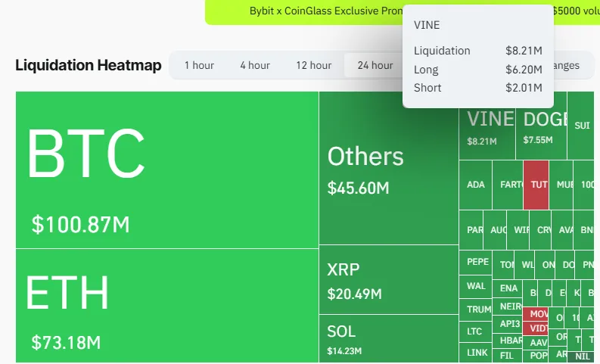Click the SOL $14.23M tile
The height and width of the screenshot is (364, 600).
pyautogui.click(x=388, y=338)
